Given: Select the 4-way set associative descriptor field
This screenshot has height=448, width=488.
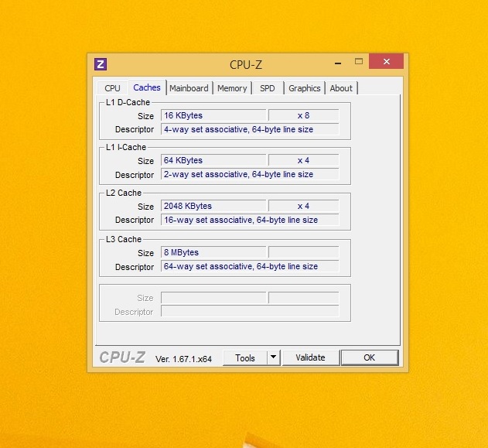Looking at the screenshot, I should [250, 129].
